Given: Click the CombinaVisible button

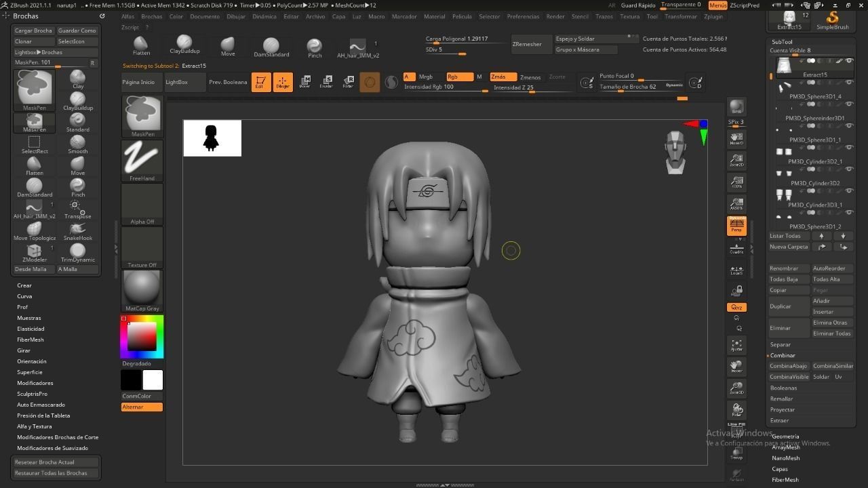Looking at the screenshot, I should pos(789,377).
